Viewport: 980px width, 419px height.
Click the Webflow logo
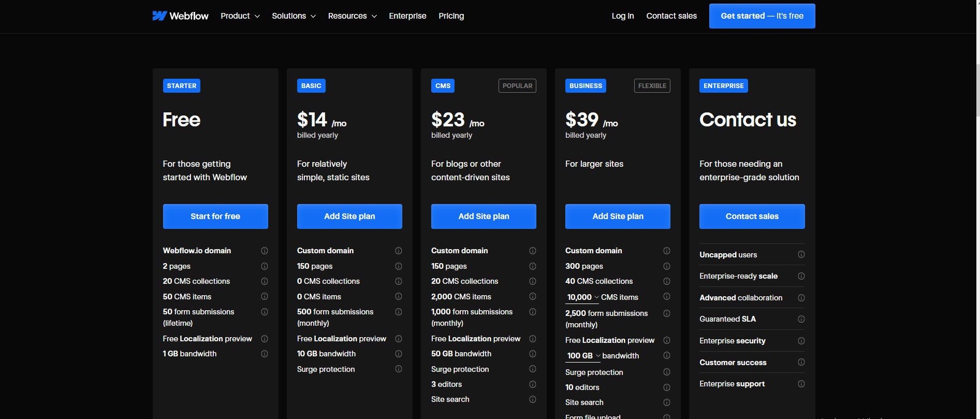tap(180, 16)
